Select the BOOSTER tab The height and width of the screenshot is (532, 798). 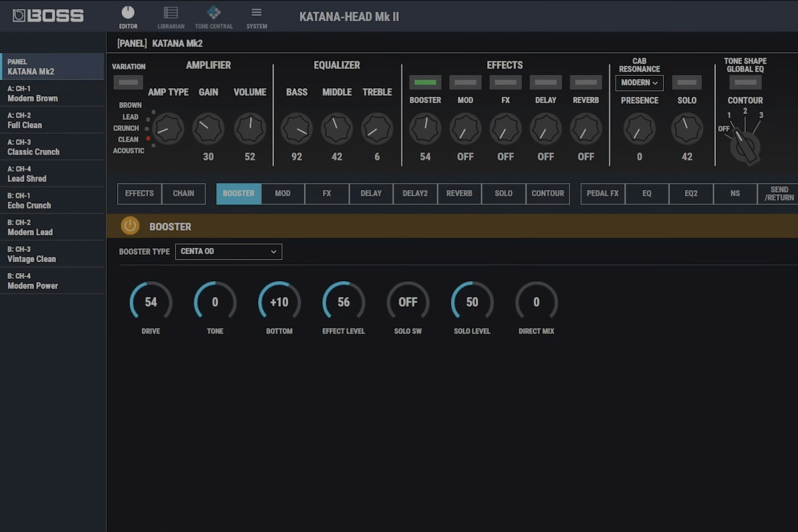point(238,193)
